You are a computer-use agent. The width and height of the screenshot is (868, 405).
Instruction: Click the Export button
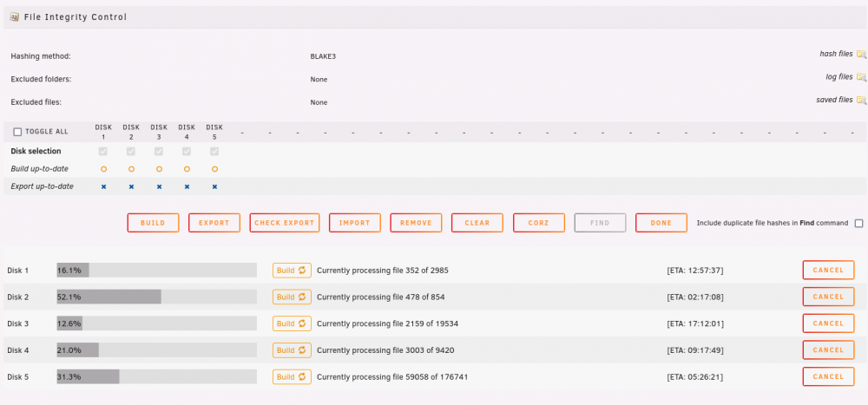pyautogui.click(x=214, y=223)
